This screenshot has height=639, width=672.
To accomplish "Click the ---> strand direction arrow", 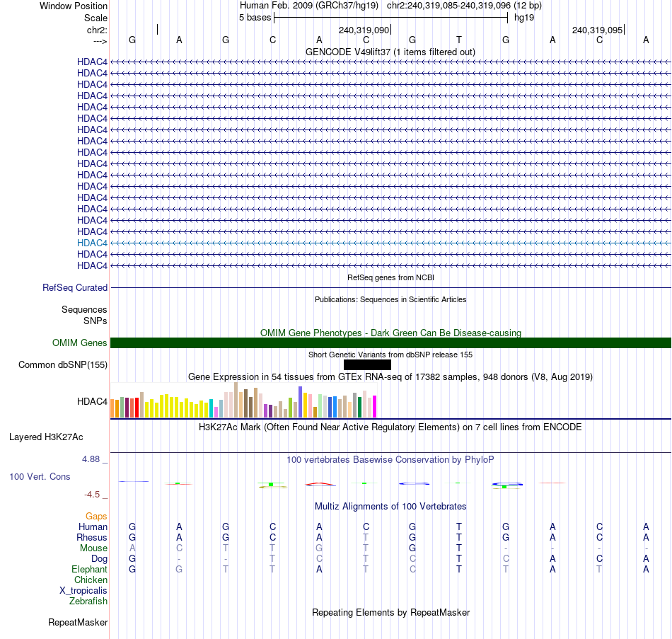I will coord(100,41).
